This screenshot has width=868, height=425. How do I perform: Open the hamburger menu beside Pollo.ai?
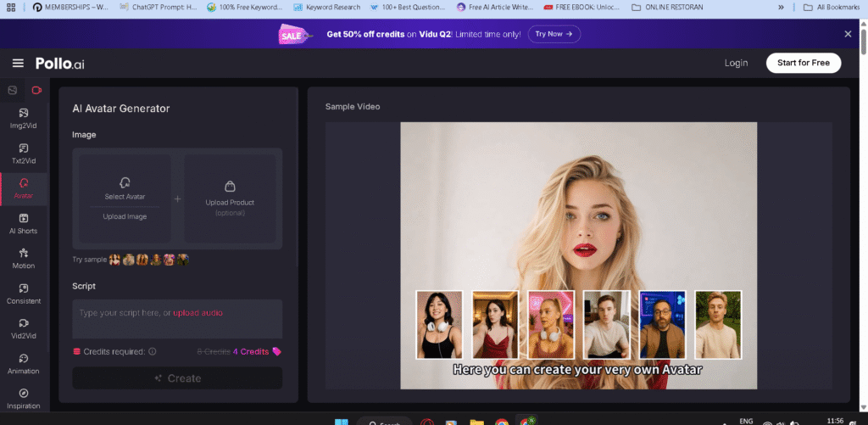pos(18,63)
